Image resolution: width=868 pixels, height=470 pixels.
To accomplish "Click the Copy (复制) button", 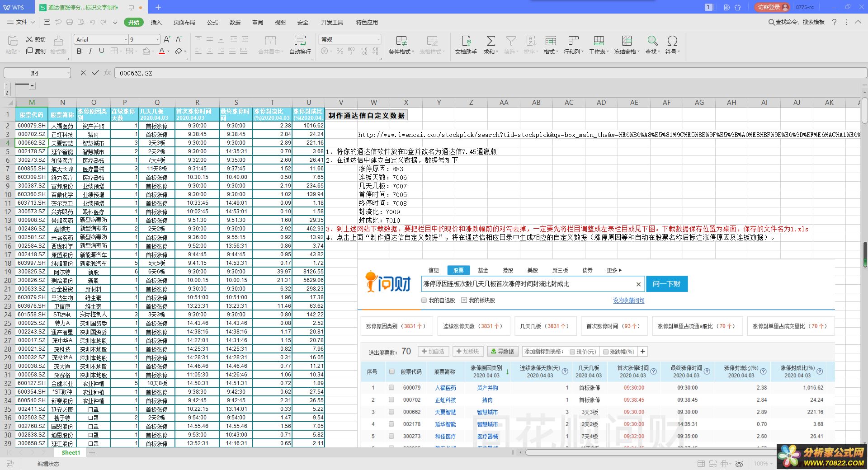I will tap(36, 51).
